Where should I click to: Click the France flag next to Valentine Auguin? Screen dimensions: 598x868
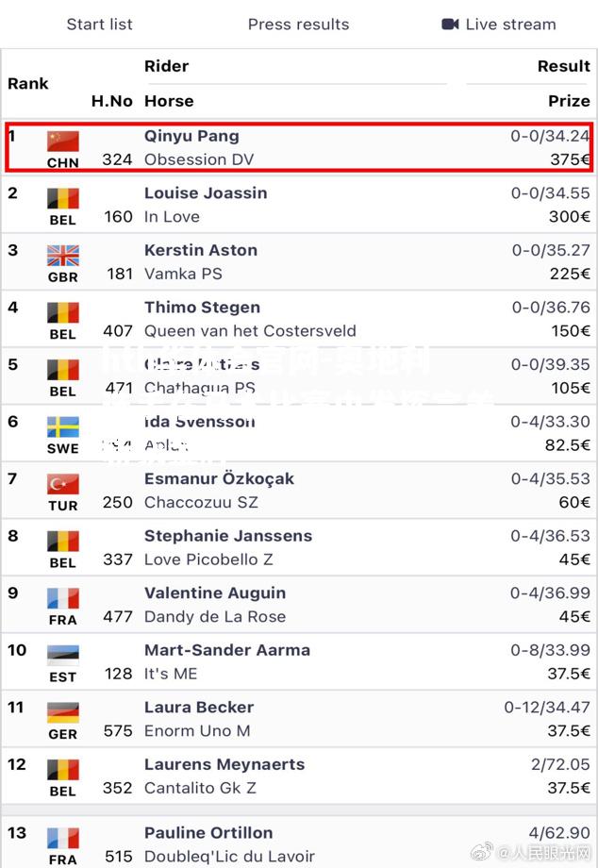click(x=63, y=598)
